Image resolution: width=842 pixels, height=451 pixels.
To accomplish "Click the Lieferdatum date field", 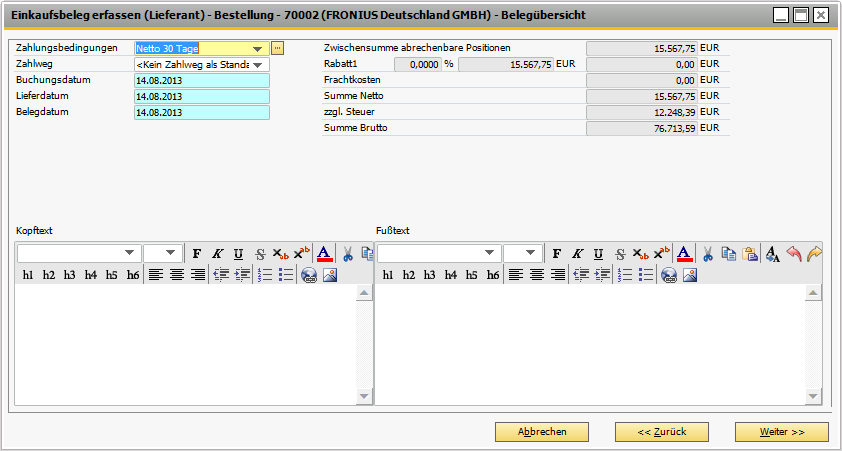I will 201,97.
